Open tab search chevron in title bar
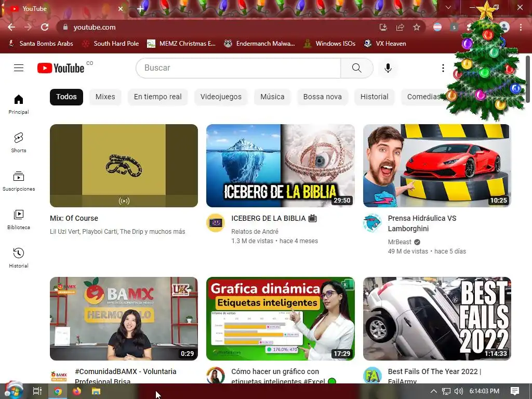532x399 pixels. pos(448,7)
